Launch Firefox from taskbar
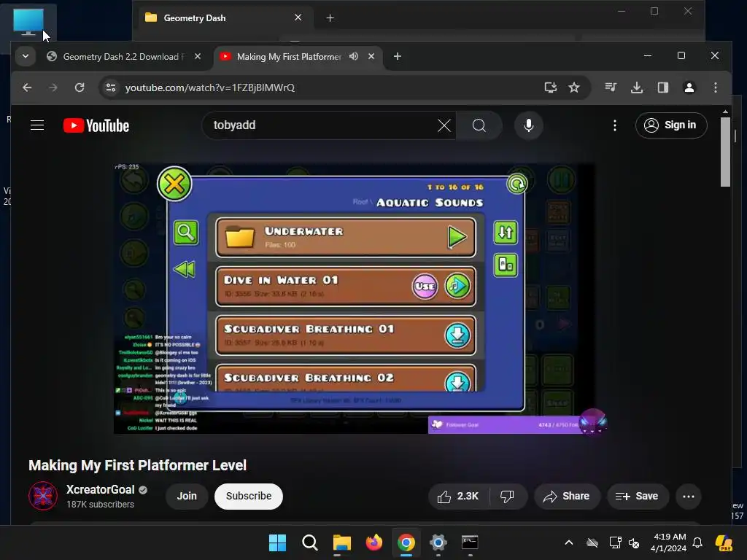Viewport: 747px width, 560px height. point(374,542)
